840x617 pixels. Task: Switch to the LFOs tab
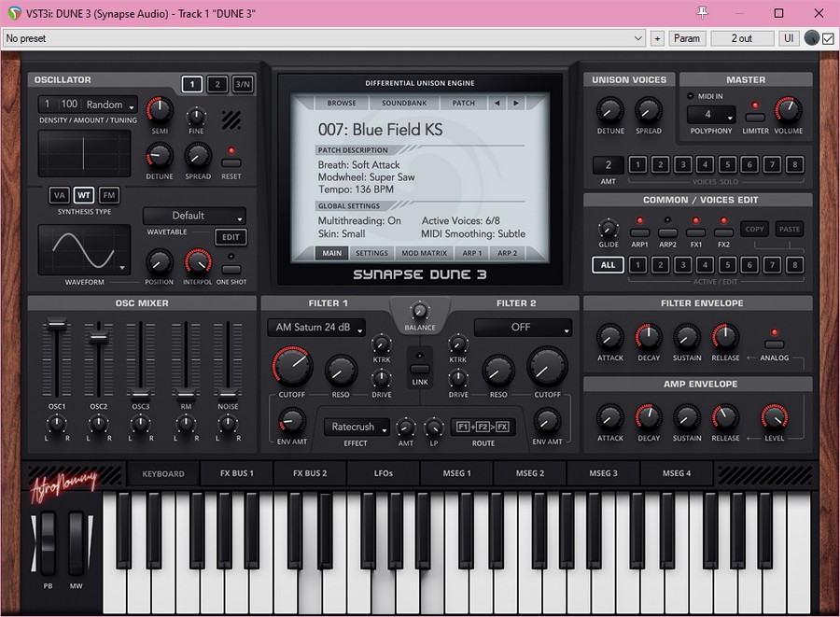383,473
